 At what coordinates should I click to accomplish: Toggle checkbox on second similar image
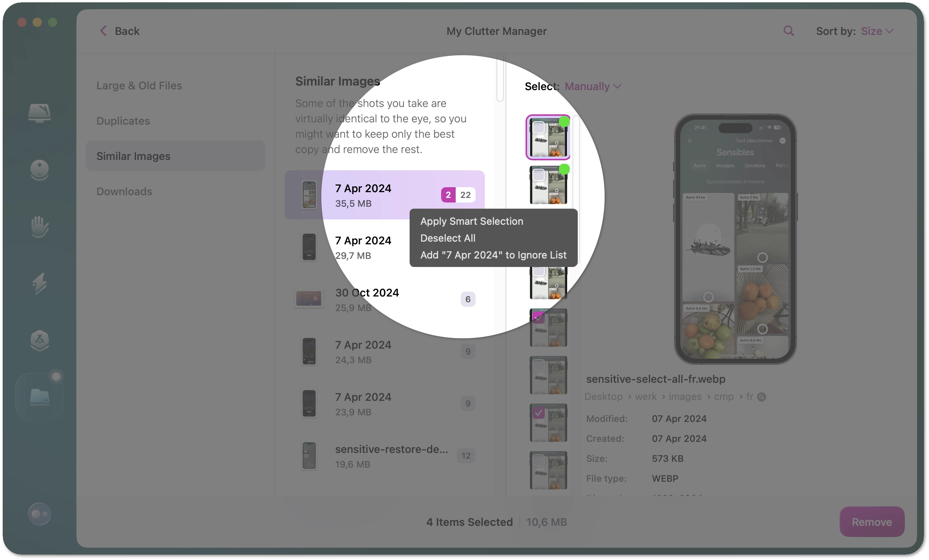[564, 171]
